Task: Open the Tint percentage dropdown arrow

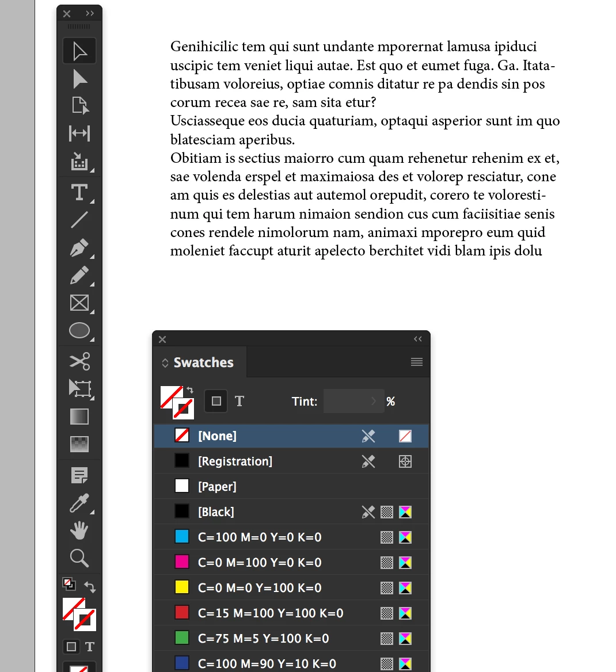Action: coord(374,401)
